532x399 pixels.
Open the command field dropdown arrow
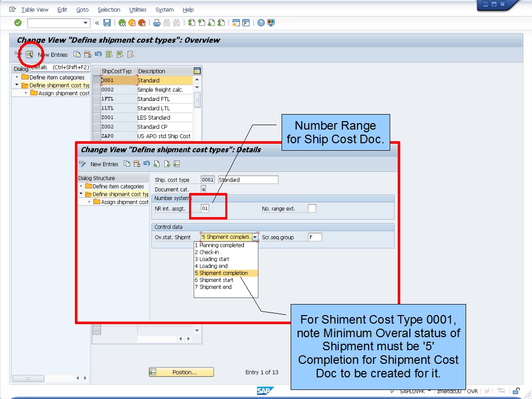(x=86, y=22)
